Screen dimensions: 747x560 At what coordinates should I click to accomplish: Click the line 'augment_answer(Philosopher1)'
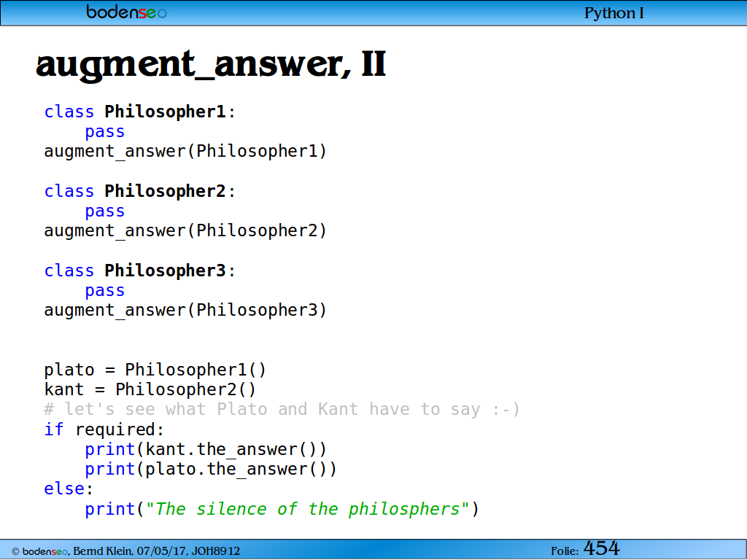tap(185, 152)
